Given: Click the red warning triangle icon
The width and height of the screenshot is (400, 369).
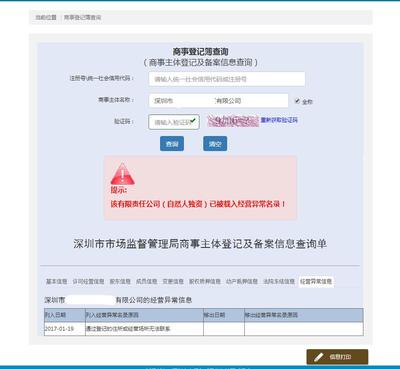Looking at the screenshot, I should (x=122, y=174).
